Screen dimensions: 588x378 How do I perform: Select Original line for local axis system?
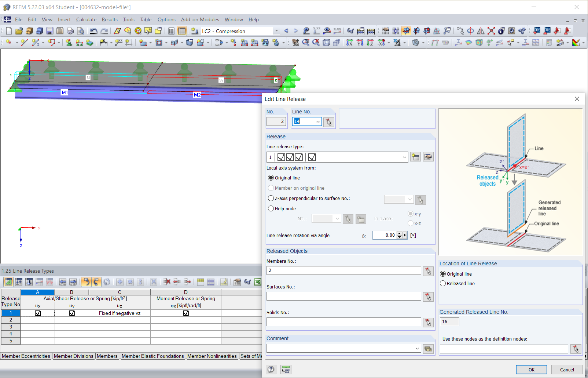tap(271, 178)
